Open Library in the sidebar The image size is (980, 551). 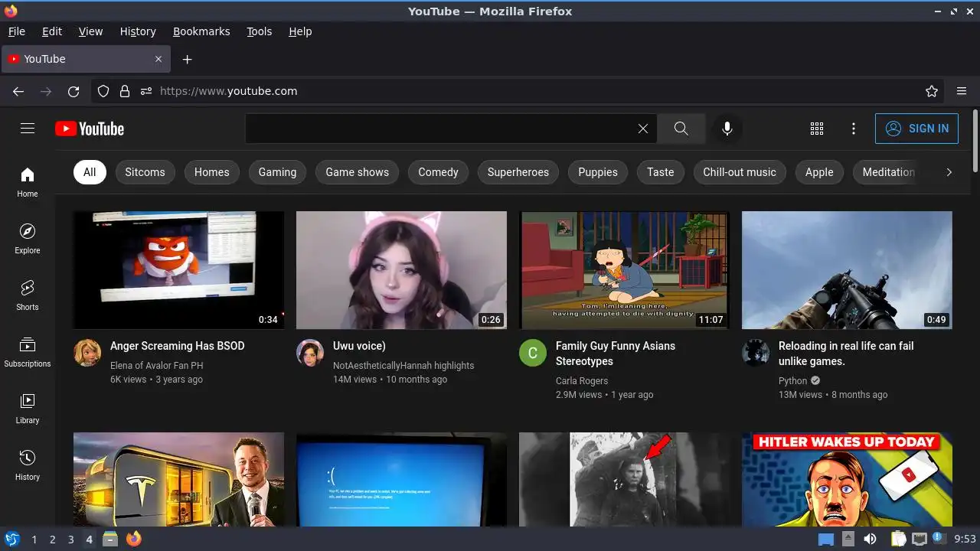(x=28, y=409)
